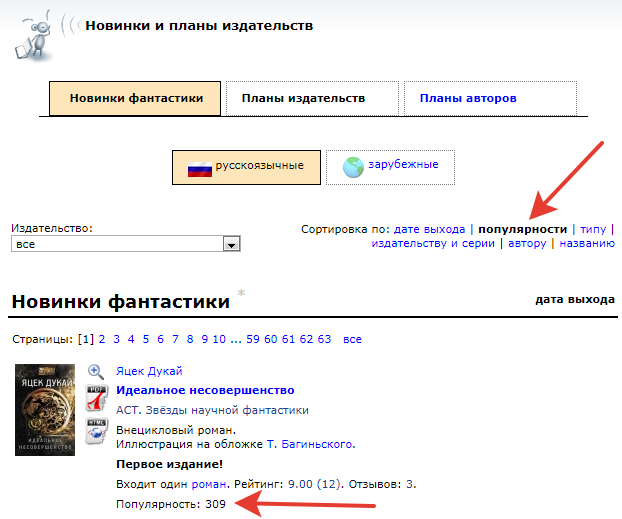Go to page 63
The width and height of the screenshot is (622, 519).
[324, 339]
